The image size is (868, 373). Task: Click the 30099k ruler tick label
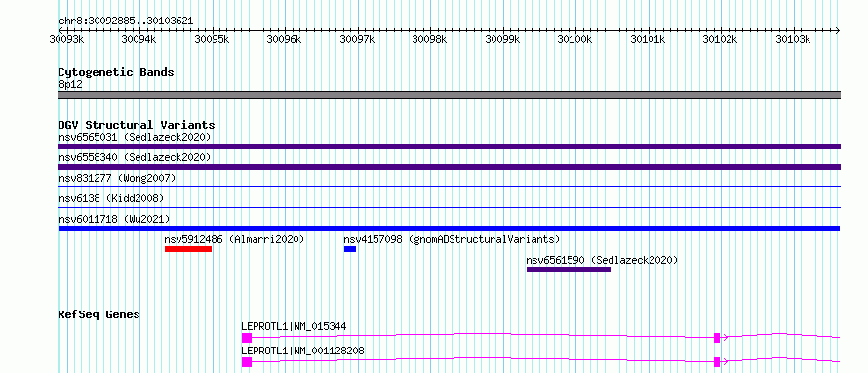(x=502, y=40)
